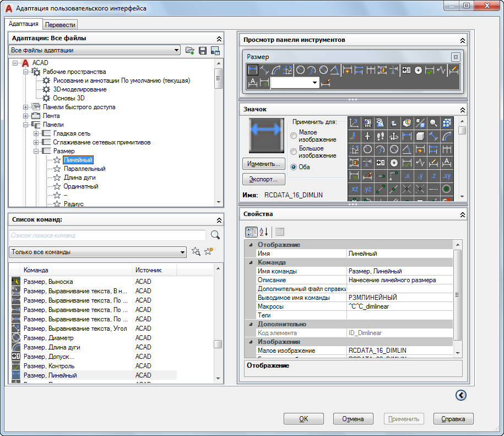Select the footprints icon in icon grid
The height and width of the screenshot is (436, 504).
click(381, 136)
